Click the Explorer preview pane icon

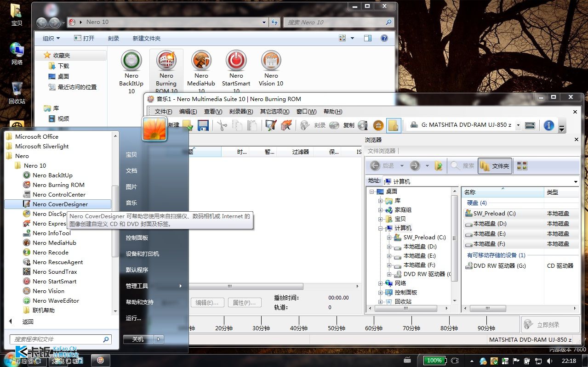367,39
